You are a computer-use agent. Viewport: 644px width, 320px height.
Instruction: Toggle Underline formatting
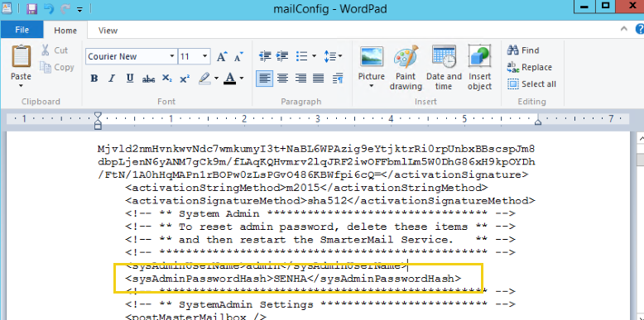pyautogui.click(x=130, y=78)
